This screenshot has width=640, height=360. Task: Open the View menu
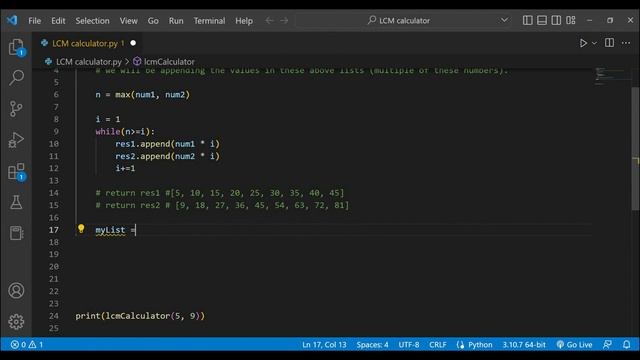(129, 20)
